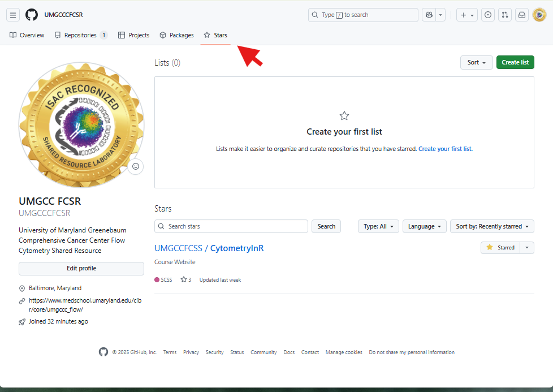The width and height of the screenshot is (553, 392).
Task: Click the GitHub logo home icon
Action: [x=32, y=15]
